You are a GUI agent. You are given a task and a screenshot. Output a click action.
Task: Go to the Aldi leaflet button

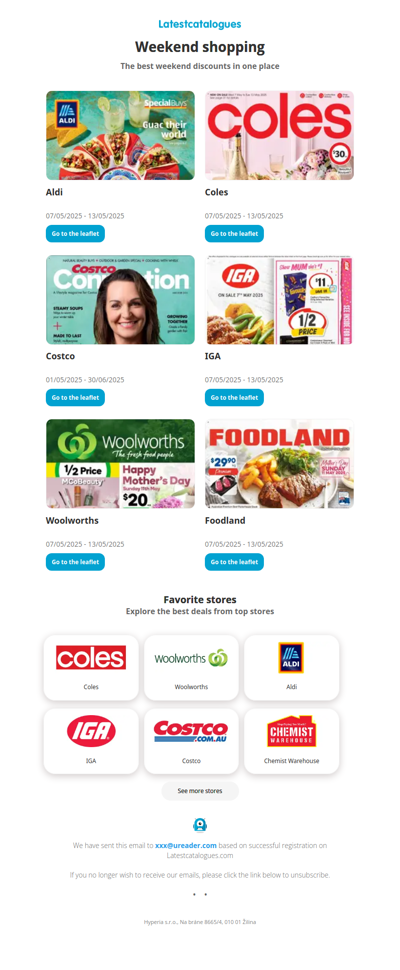point(75,234)
